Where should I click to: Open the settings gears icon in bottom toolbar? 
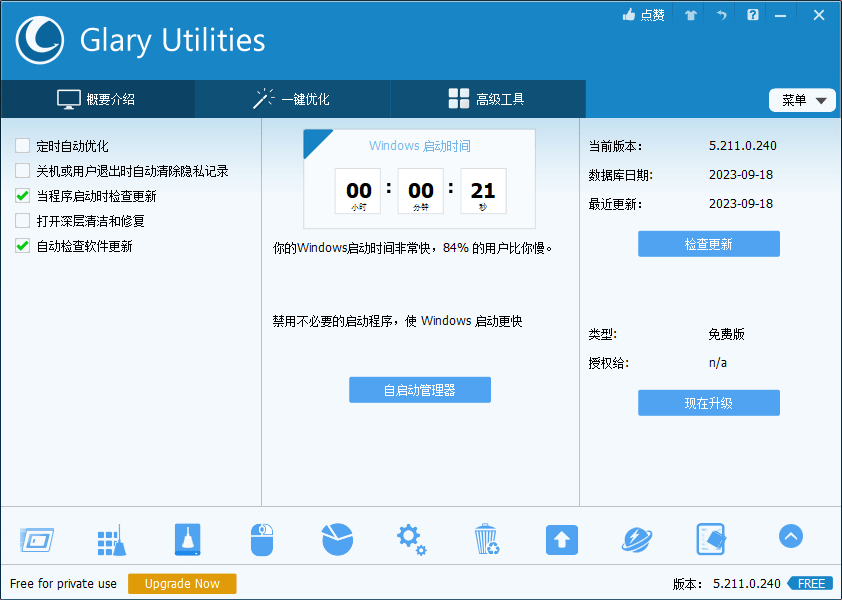pos(411,538)
